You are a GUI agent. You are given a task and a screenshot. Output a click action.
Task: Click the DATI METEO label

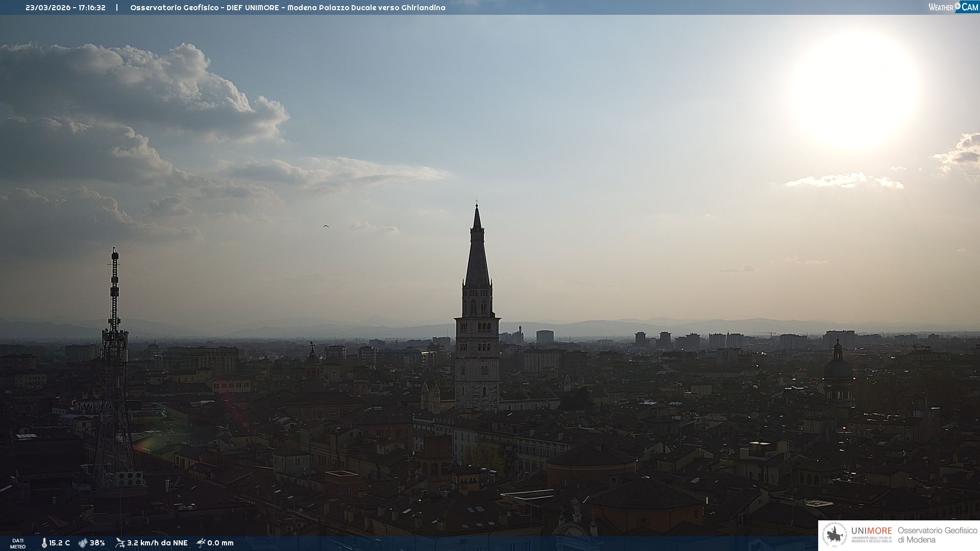pyautogui.click(x=18, y=543)
